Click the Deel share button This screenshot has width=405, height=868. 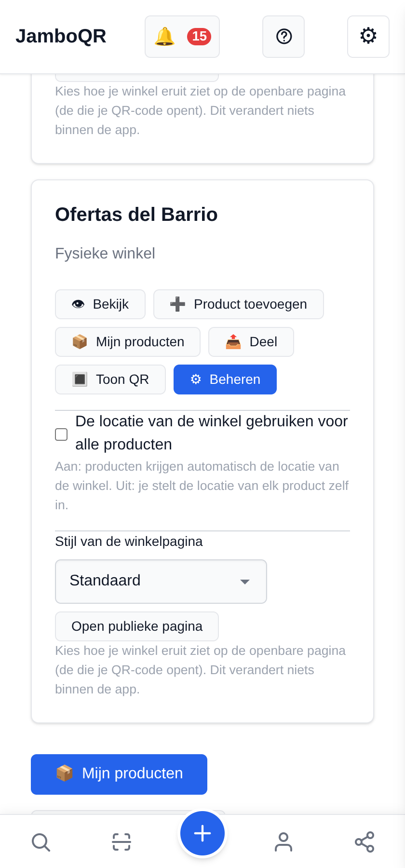pos(251,342)
